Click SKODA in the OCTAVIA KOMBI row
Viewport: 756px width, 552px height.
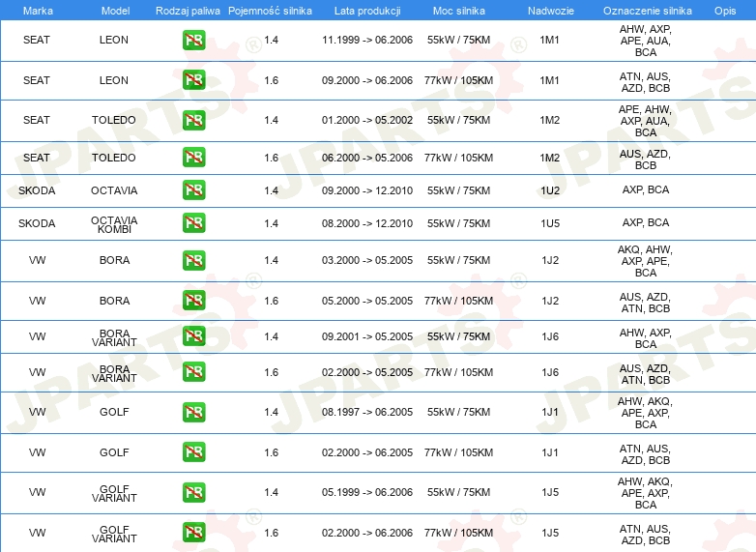click(37, 223)
